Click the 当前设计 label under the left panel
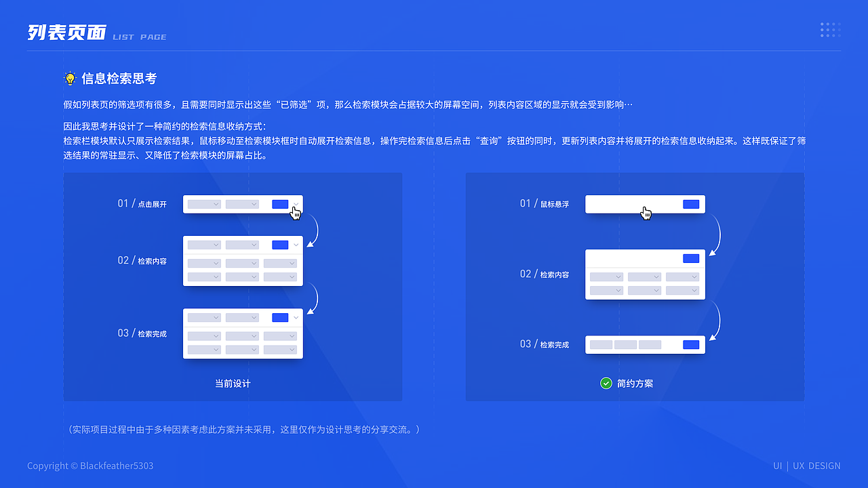Image resolution: width=868 pixels, height=488 pixels. click(x=233, y=383)
